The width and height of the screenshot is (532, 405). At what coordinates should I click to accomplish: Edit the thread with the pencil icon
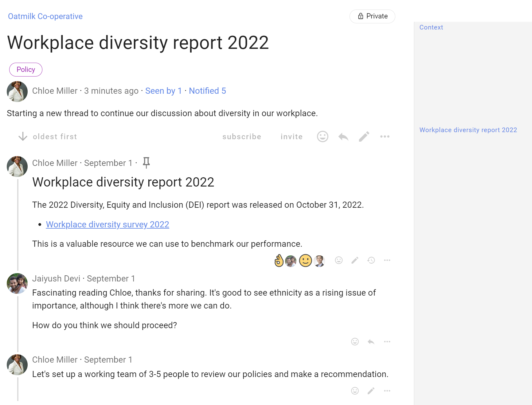364,136
